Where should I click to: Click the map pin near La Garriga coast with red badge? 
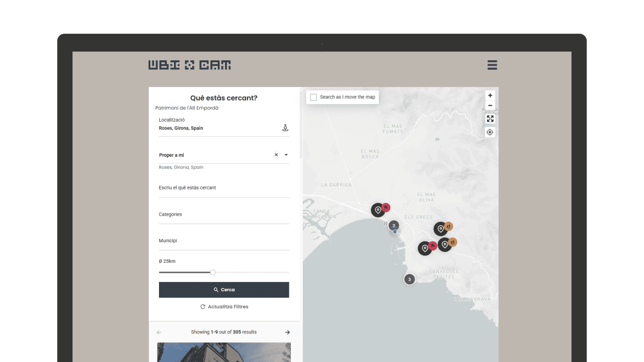point(378,210)
